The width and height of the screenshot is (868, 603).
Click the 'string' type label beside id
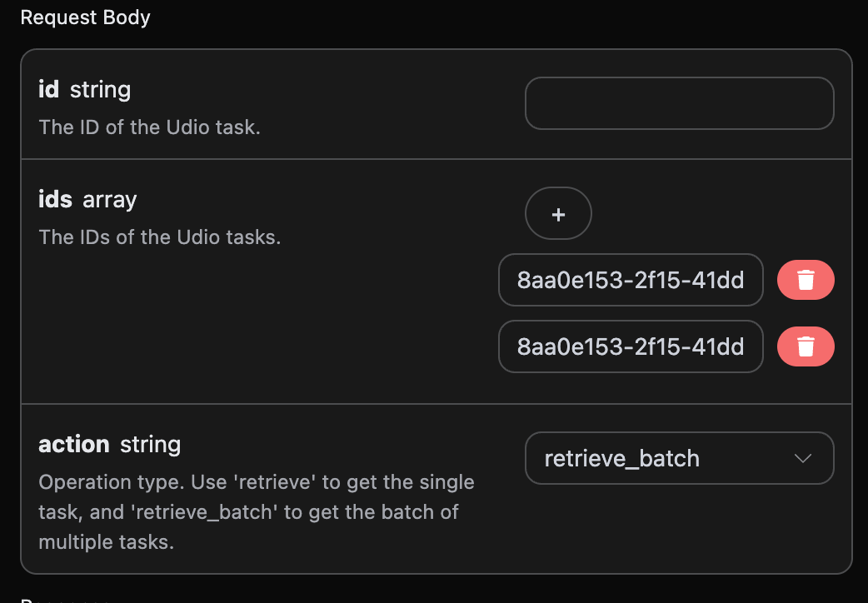(x=100, y=90)
